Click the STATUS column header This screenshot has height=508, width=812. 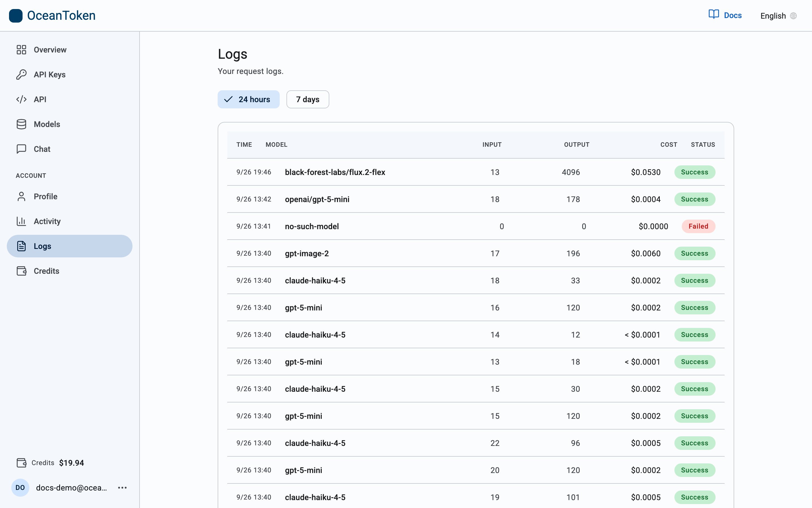click(703, 144)
